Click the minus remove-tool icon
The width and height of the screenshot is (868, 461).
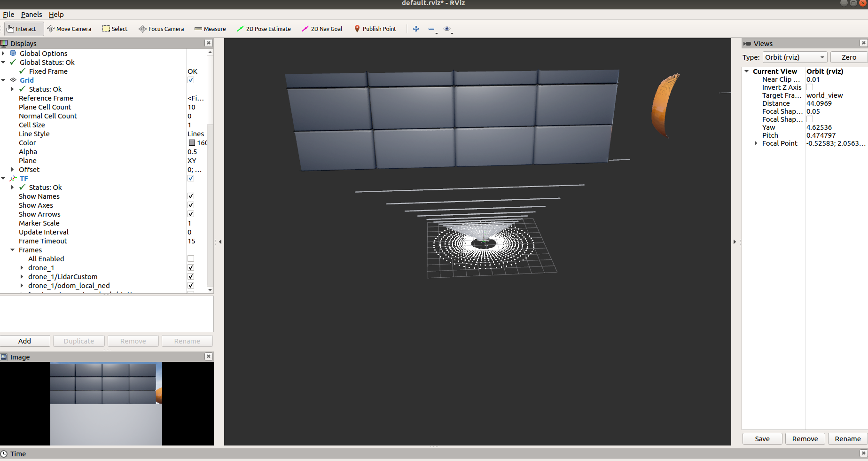[x=432, y=29]
